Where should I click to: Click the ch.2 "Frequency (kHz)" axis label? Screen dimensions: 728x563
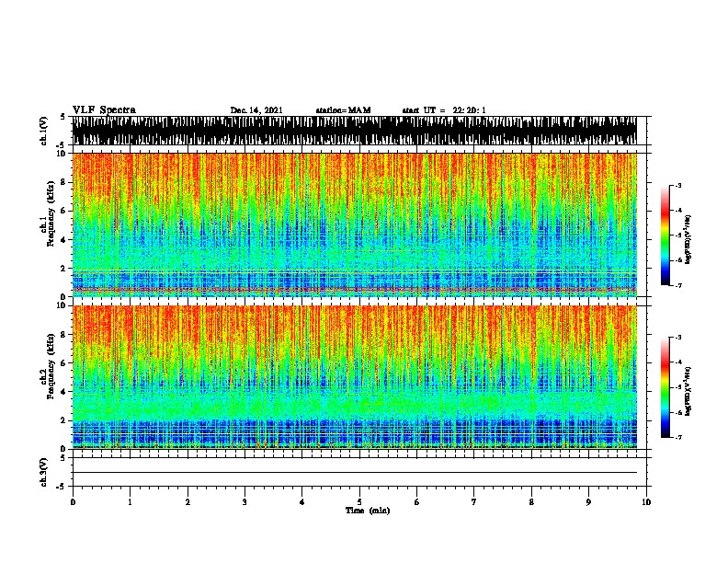coord(51,366)
